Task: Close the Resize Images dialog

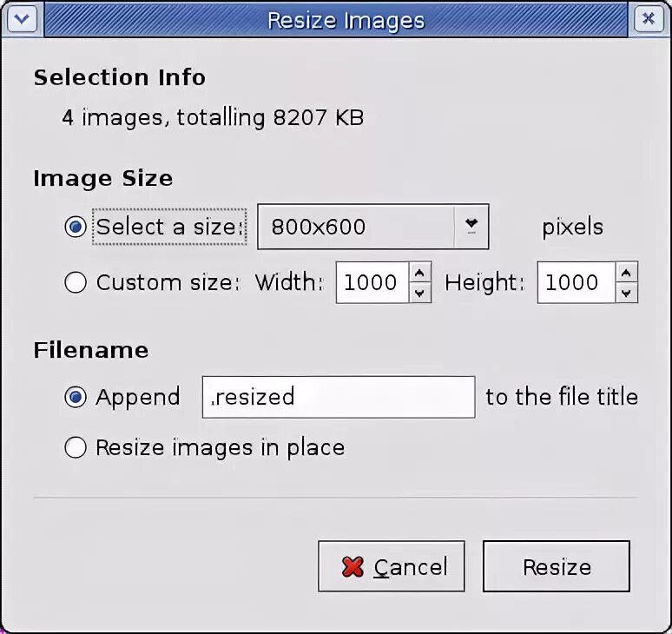Action: tap(649, 19)
